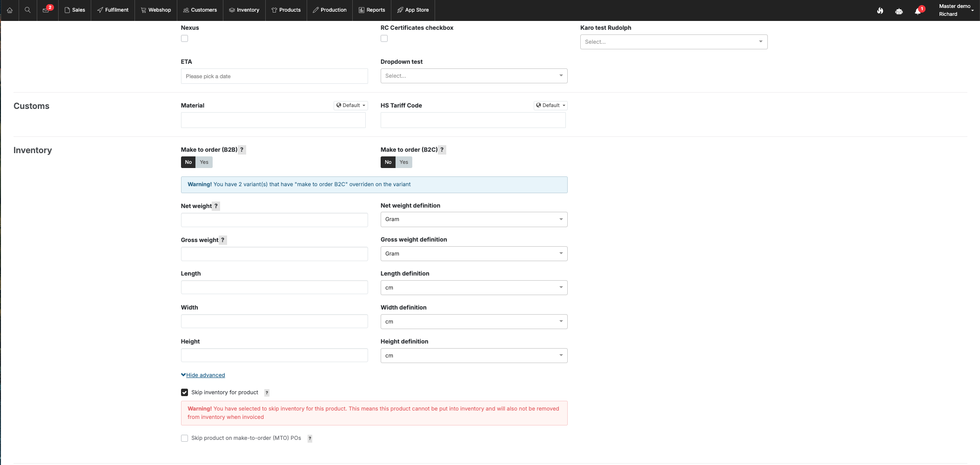Screen dimensions: 980x465
Task: Click the Length input field
Action: pyautogui.click(x=275, y=287)
